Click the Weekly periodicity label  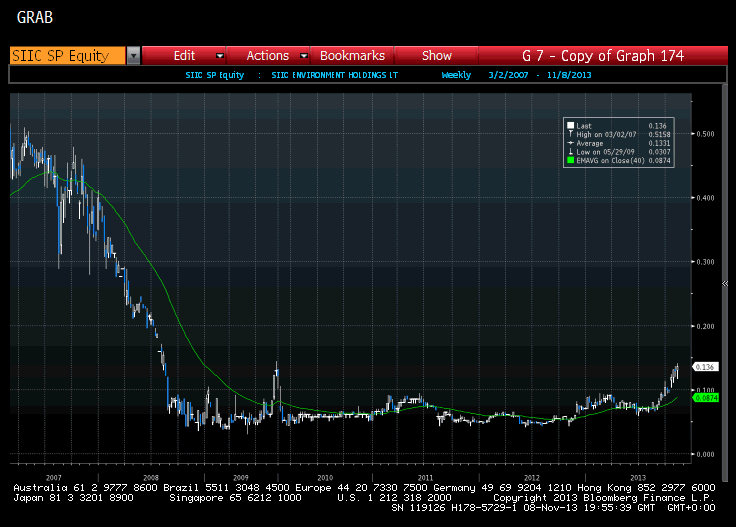pos(456,75)
